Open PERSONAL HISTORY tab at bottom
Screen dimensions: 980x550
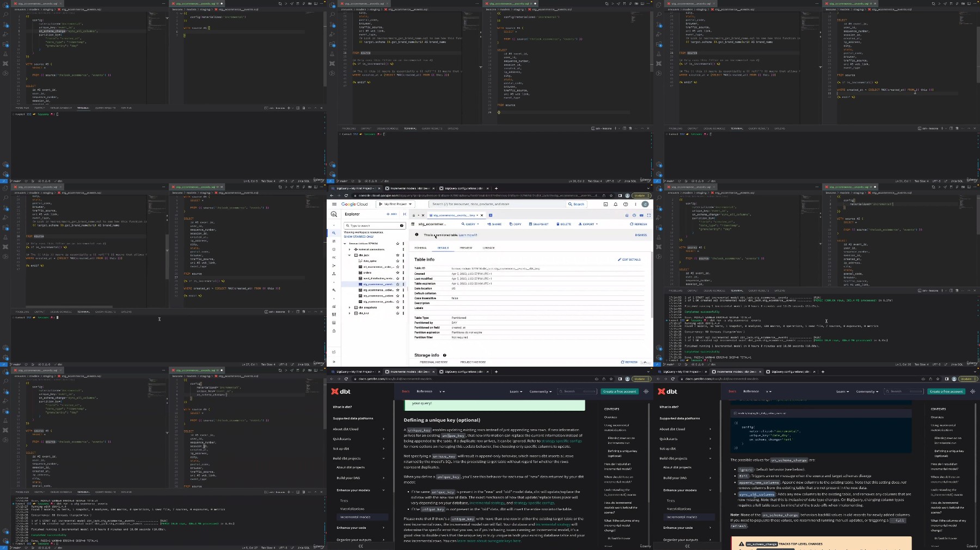point(434,362)
